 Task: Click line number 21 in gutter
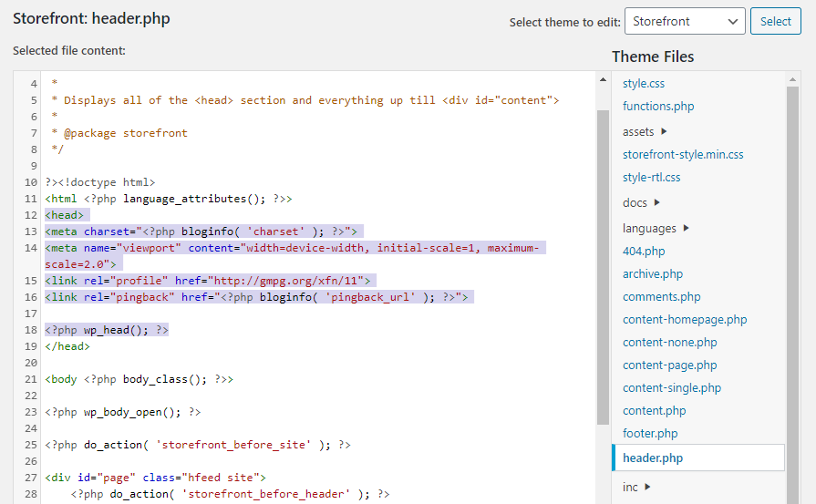[31, 380]
